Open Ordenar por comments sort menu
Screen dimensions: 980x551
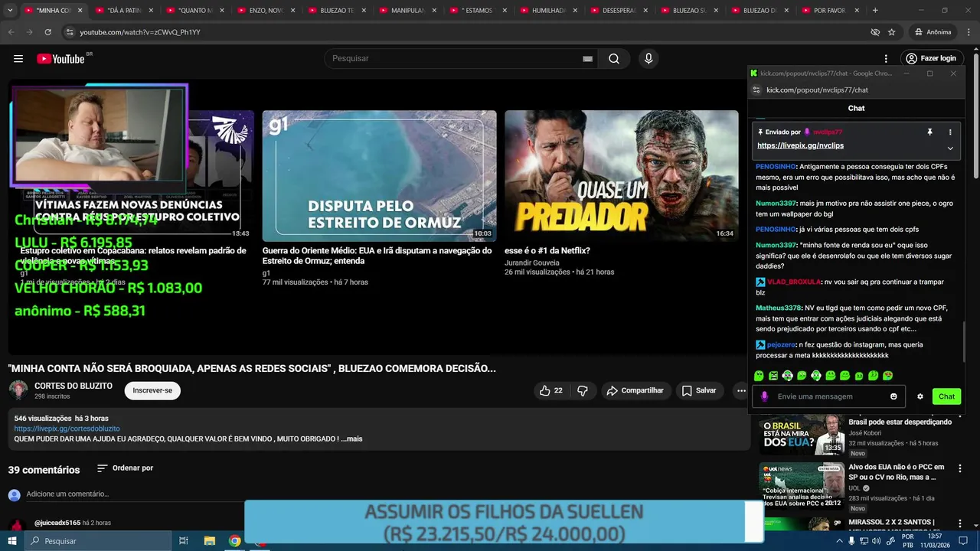pyautogui.click(x=125, y=468)
